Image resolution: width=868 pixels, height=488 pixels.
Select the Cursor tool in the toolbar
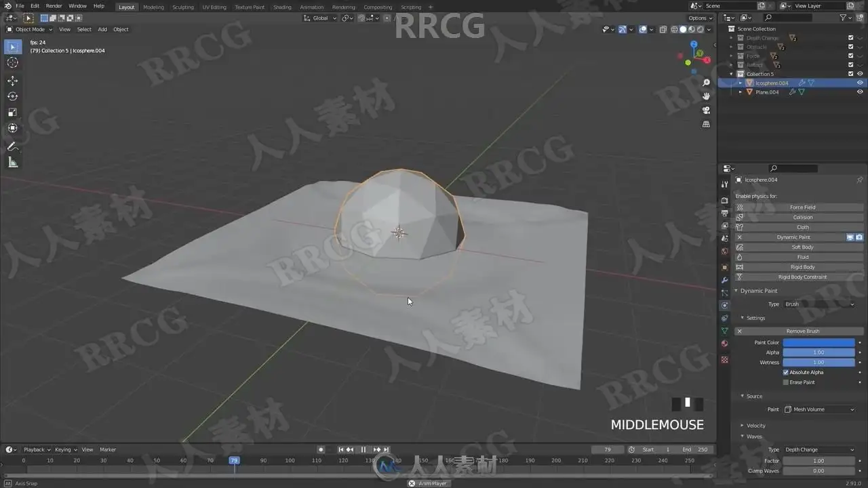12,62
